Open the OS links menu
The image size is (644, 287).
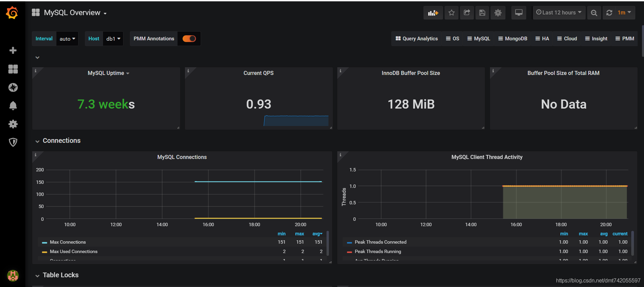click(452, 39)
